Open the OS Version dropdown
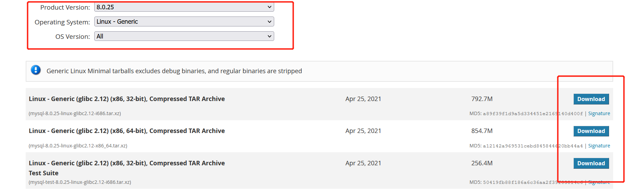Image resolution: width=644 pixels, height=189 pixels. tap(184, 36)
